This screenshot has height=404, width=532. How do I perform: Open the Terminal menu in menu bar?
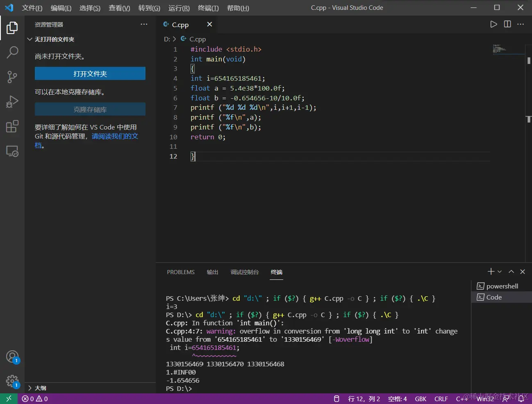click(208, 8)
